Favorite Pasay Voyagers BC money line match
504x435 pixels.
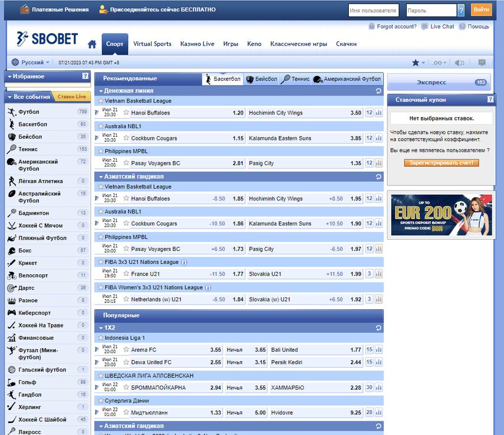coord(126,163)
